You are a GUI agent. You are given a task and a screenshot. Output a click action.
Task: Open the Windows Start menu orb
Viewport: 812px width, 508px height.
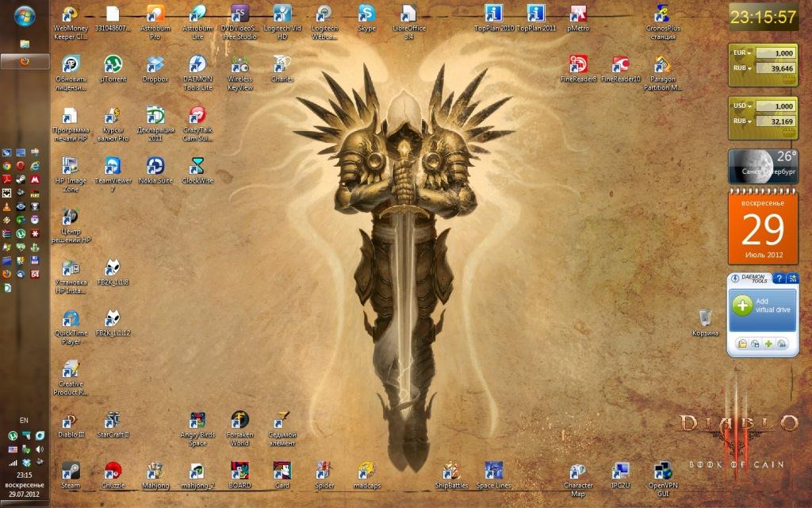[x=24, y=15]
